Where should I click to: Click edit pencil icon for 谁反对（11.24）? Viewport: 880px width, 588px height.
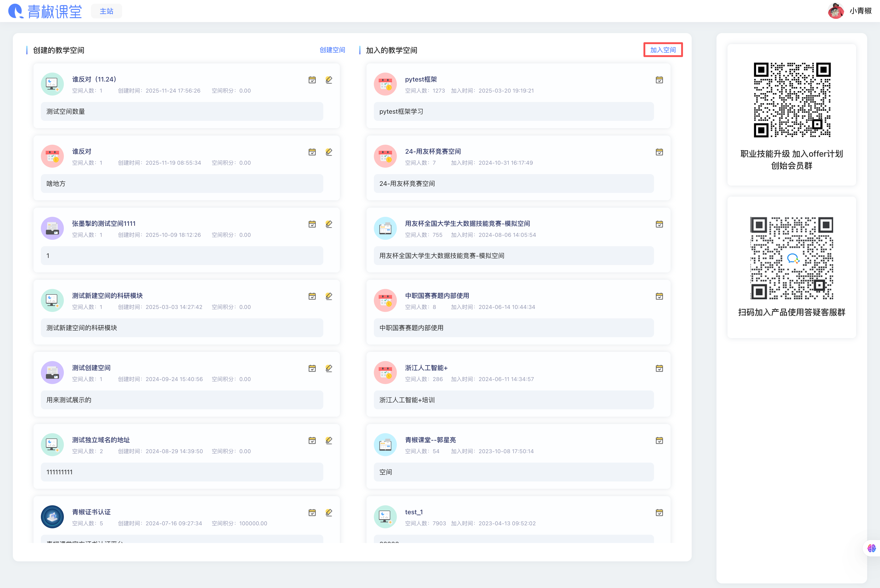click(x=329, y=80)
